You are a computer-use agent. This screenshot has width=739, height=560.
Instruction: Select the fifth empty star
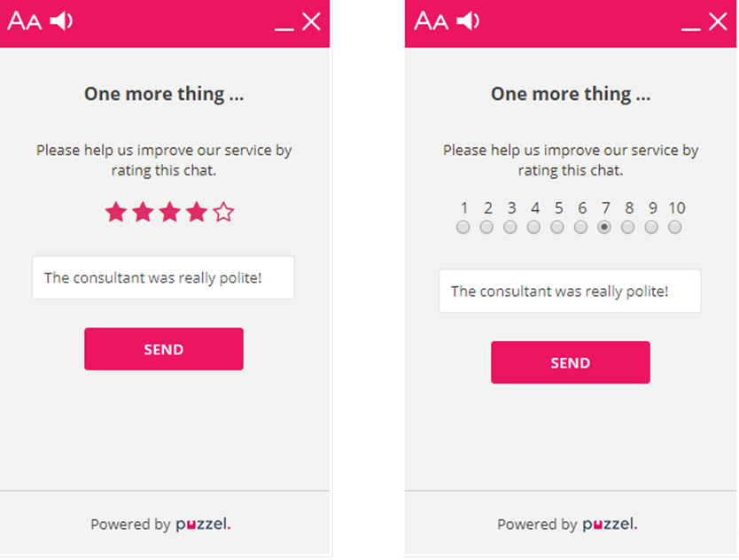223,212
